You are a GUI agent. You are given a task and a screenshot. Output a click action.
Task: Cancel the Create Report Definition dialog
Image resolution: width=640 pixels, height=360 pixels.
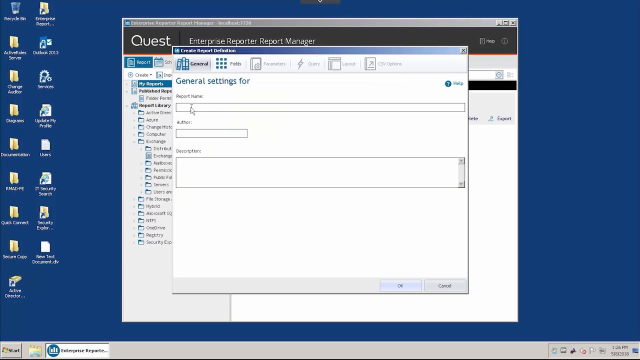[444, 286]
